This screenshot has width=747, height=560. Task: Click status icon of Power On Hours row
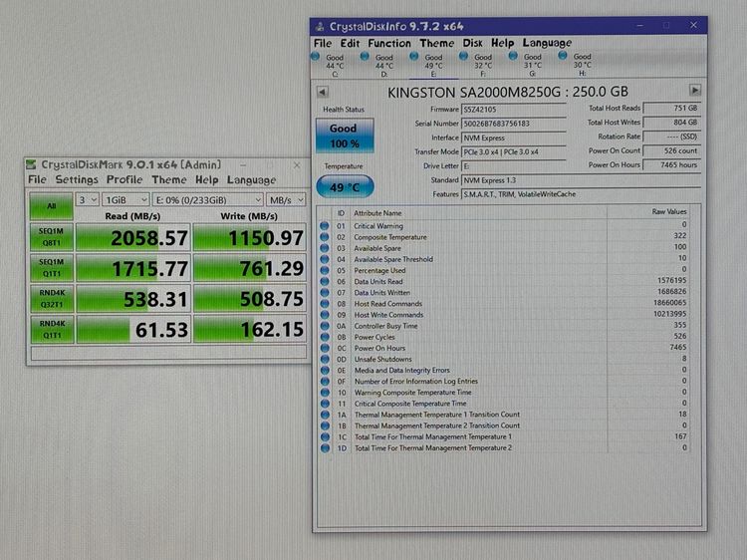(x=325, y=348)
